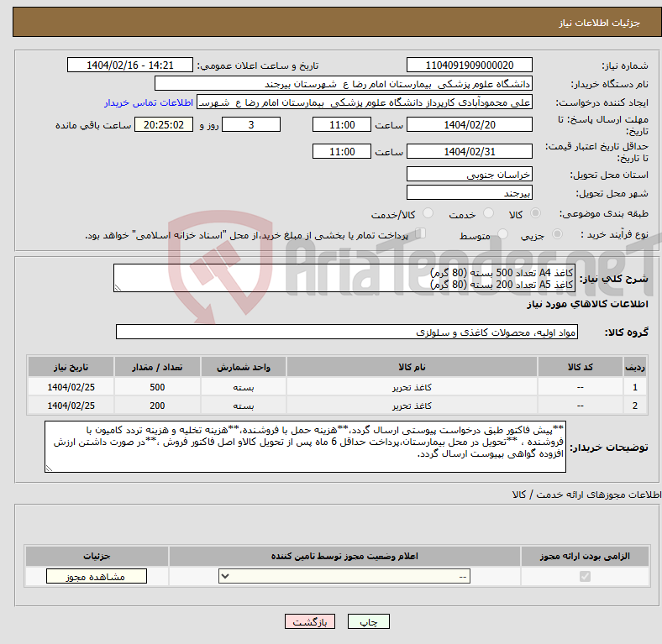Viewport: 662px width, 644px height.
Task: Click the deadline time field next to 1404/02/20
Action: 342,125
